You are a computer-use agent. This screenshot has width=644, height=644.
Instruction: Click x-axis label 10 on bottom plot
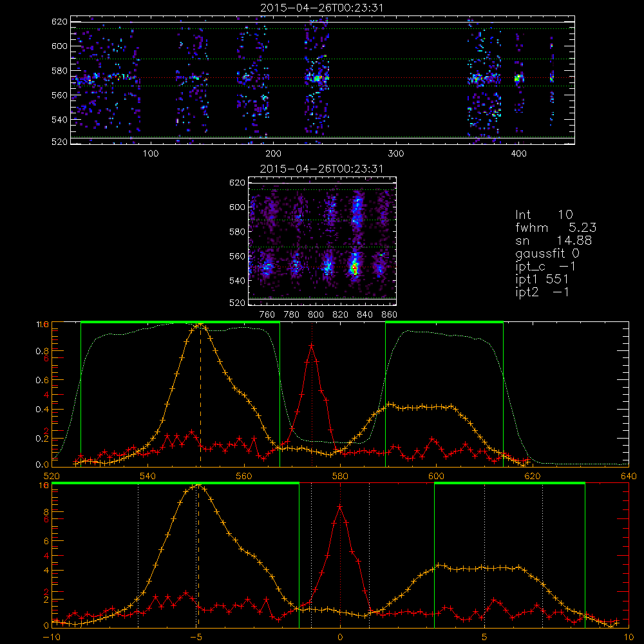(629, 637)
